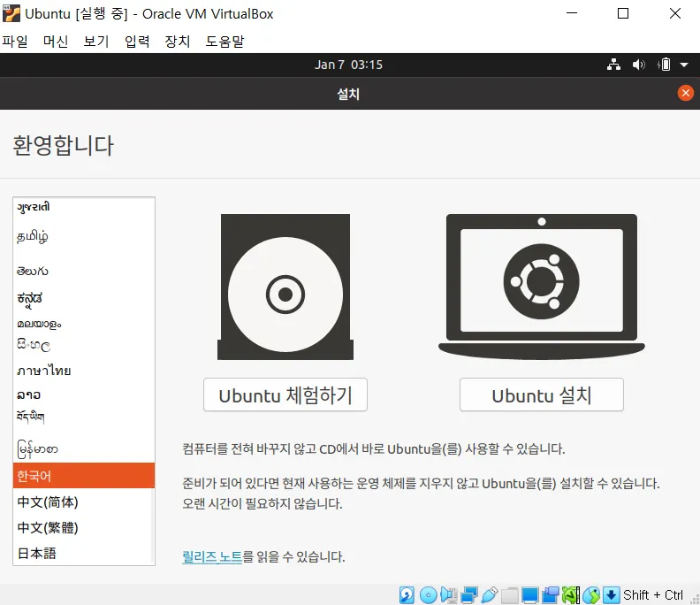
Task: Click the VirtualBox icon in title bar
Action: (11, 13)
